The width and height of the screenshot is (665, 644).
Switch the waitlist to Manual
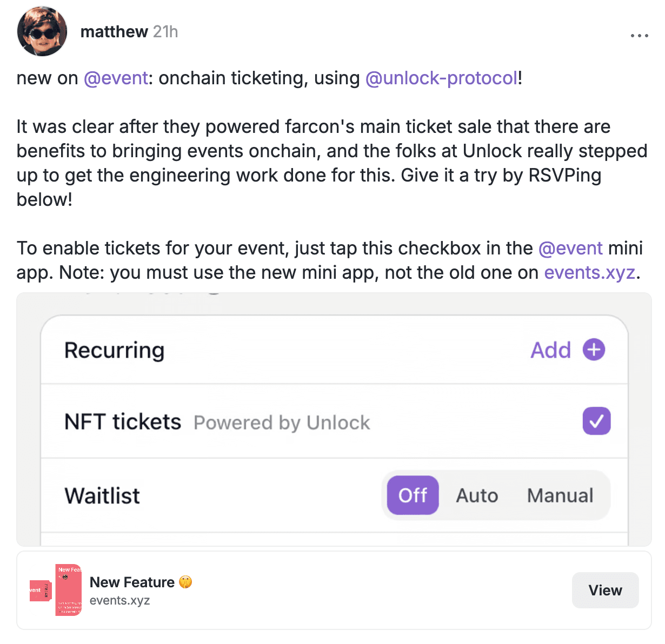(x=560, y=495)
